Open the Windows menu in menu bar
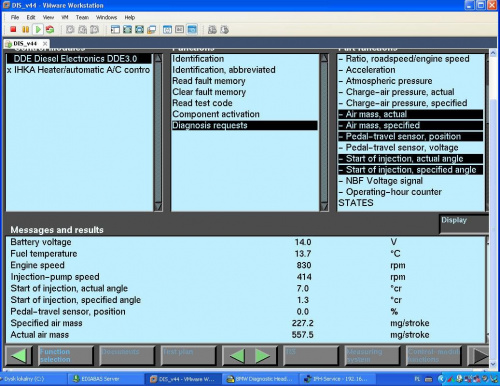Viewport: 500px width, 386px height. pos(106,17)
